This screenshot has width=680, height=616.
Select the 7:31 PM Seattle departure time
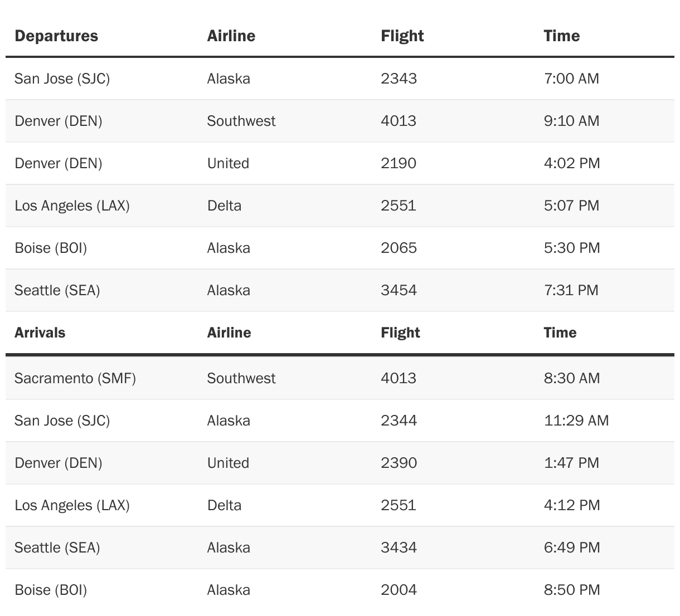tap(571, 290)
